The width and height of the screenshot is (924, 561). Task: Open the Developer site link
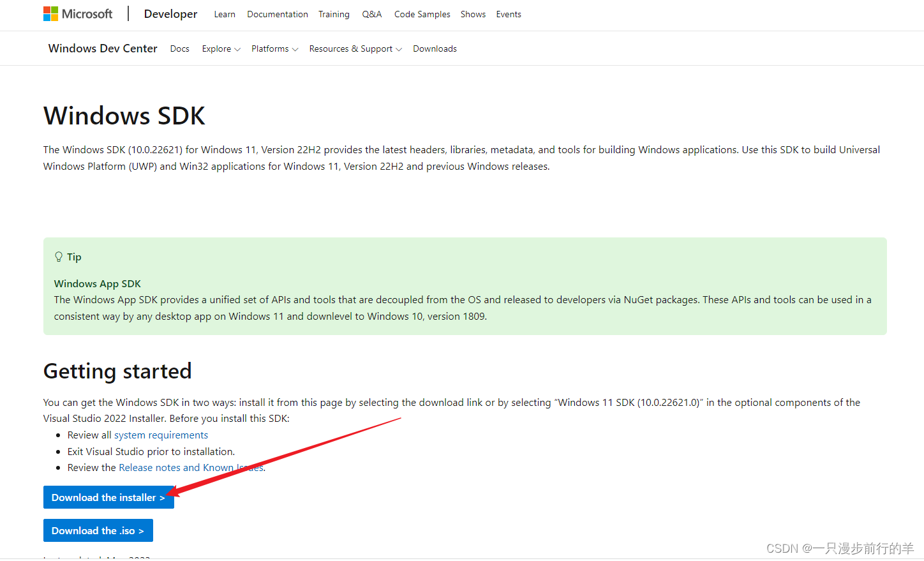tap(170, 14)
